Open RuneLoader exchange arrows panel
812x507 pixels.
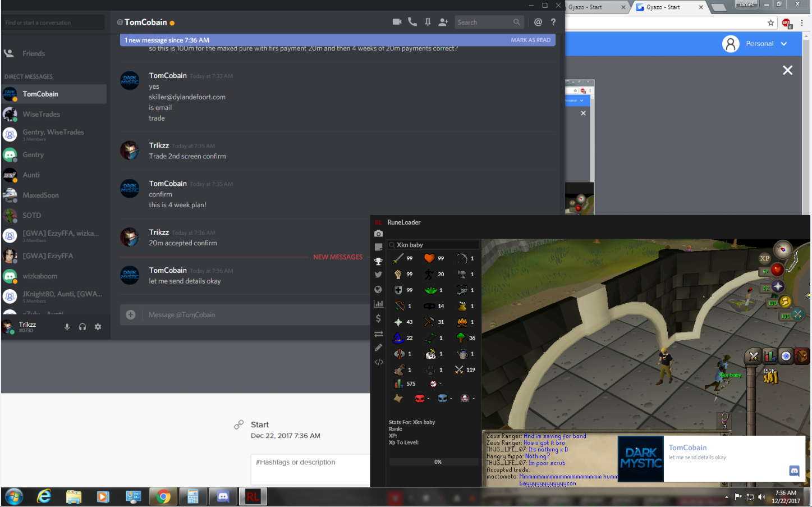(x=378, y=334)
